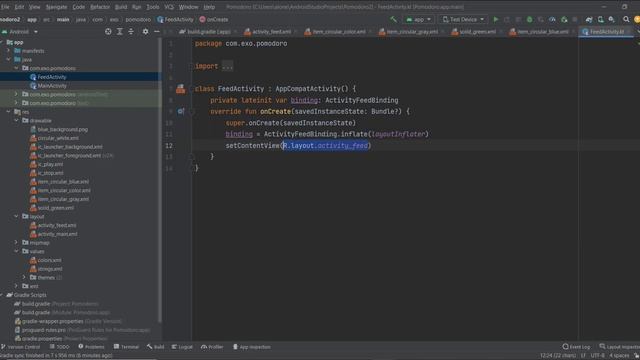This screenshot has height=360, width=640.
Task: Open the Profiler tool window
Action: coord(212,347)
